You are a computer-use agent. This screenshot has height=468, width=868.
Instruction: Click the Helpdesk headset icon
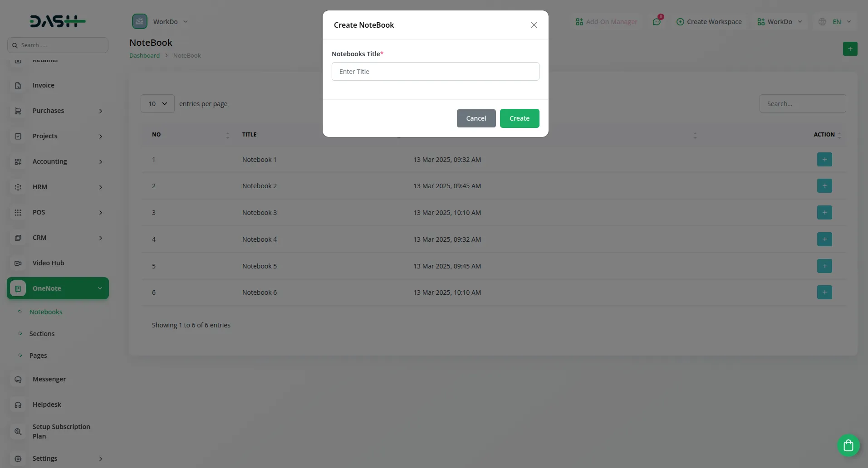[18, 405]
